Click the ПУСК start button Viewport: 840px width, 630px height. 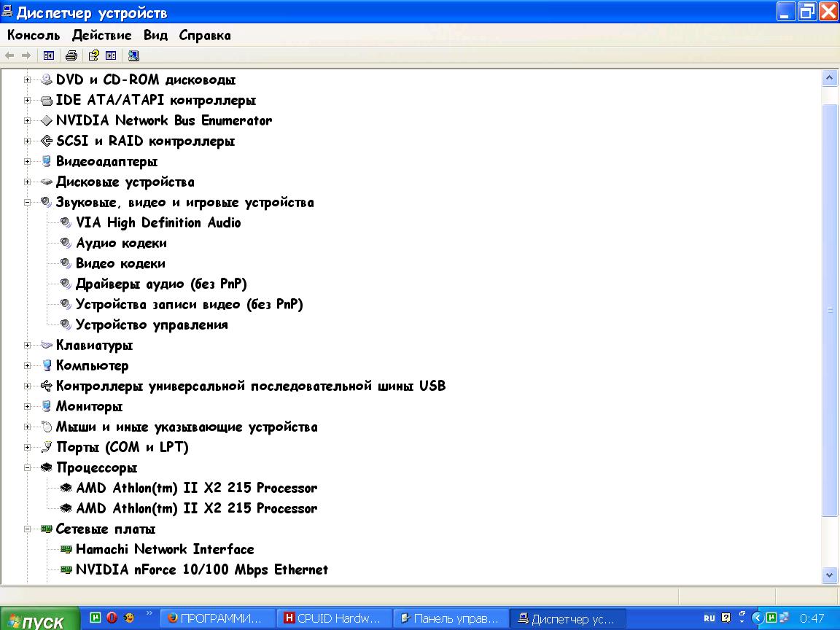pos(38,620)
